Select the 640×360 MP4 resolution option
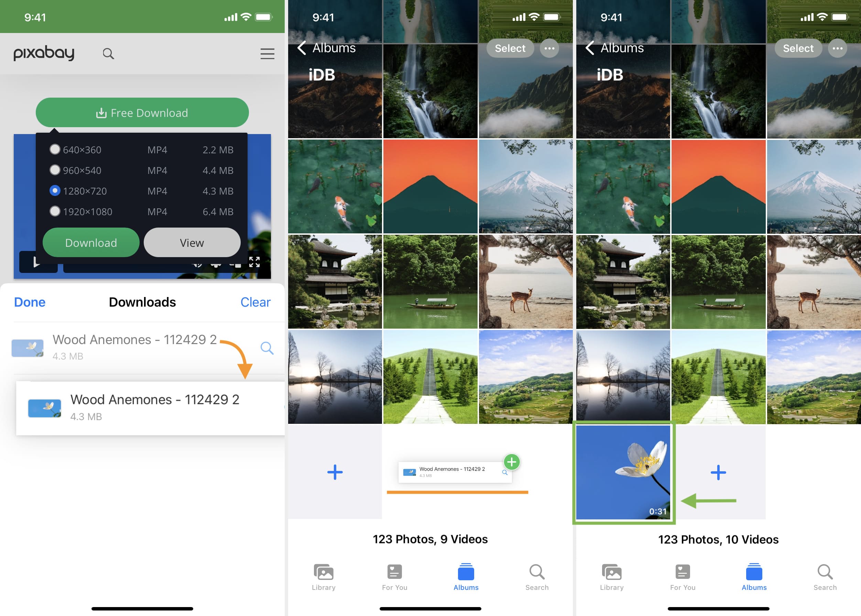The width and height of the screenshot is (861, 616). pos(53,149)
